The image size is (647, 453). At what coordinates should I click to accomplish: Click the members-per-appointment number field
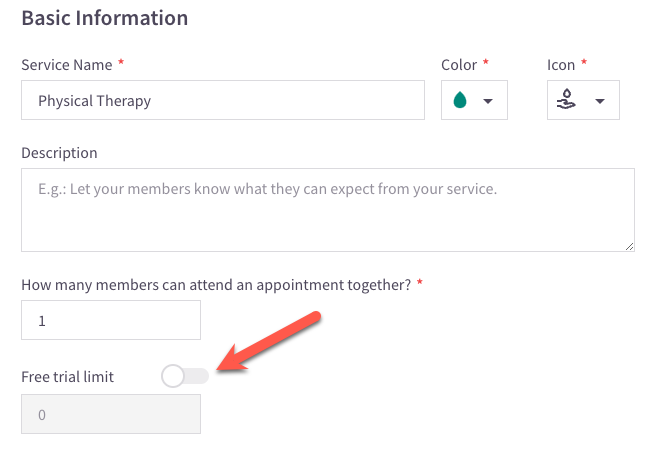[x=111, y=320]
